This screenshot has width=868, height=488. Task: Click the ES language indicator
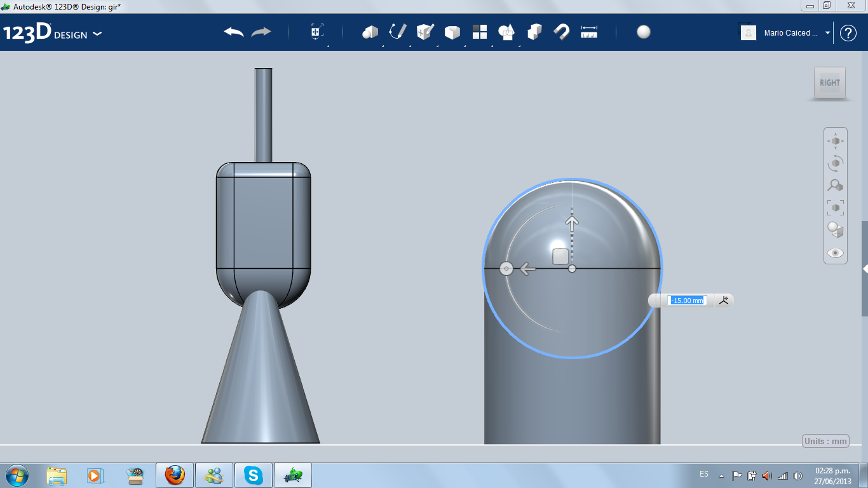click(x=704, y=474)
